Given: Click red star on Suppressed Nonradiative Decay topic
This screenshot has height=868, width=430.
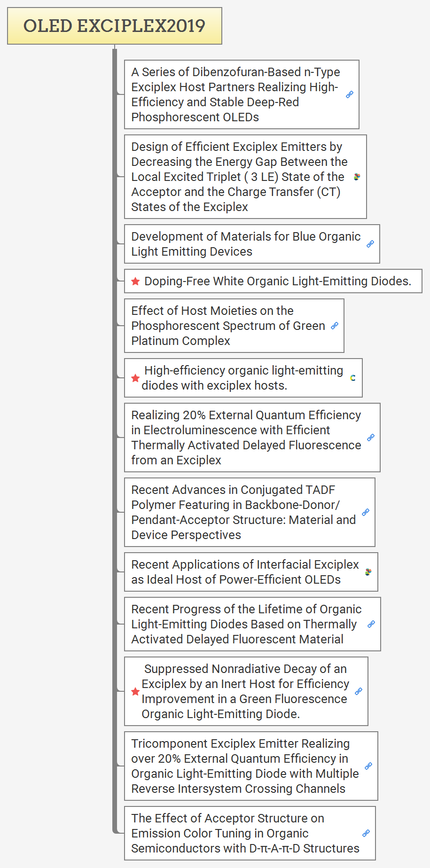Looking at the screenshot, I should click(135, 691).
